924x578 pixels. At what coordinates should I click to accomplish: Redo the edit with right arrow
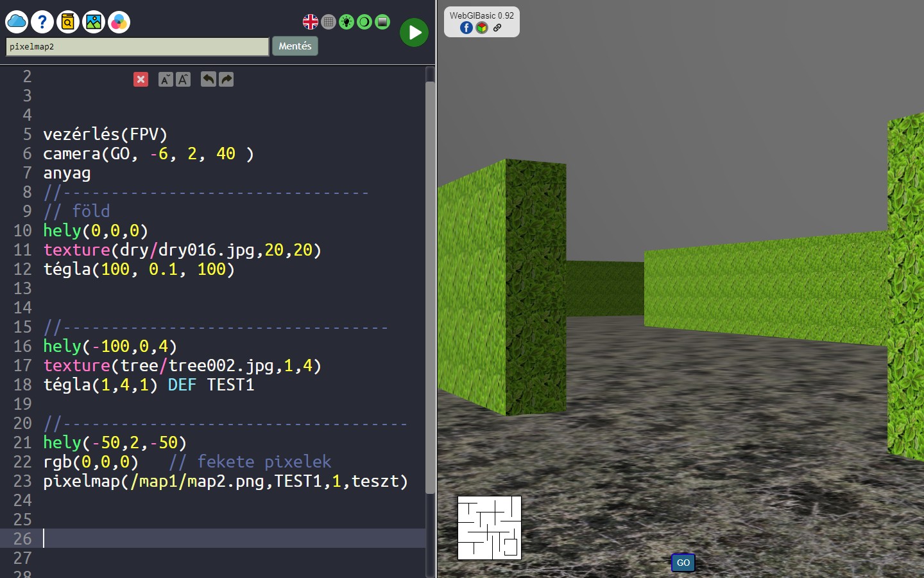(x=227, y=79)
